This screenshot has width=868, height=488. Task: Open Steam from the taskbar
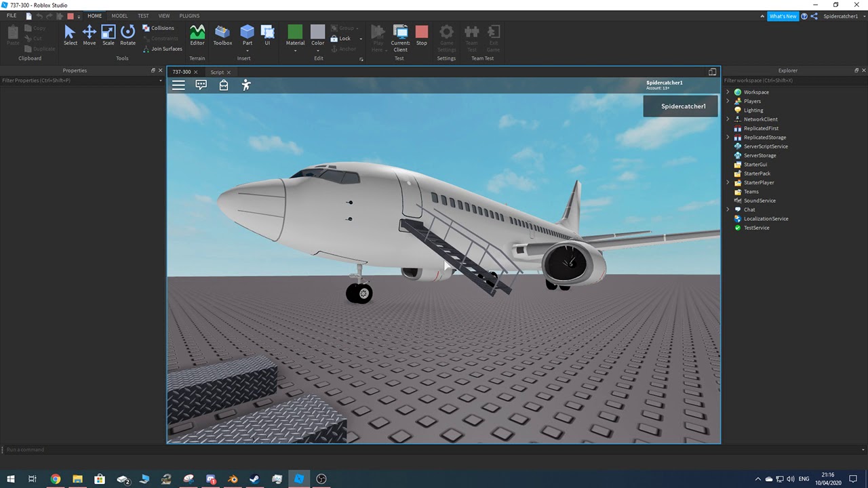point(255,479)
